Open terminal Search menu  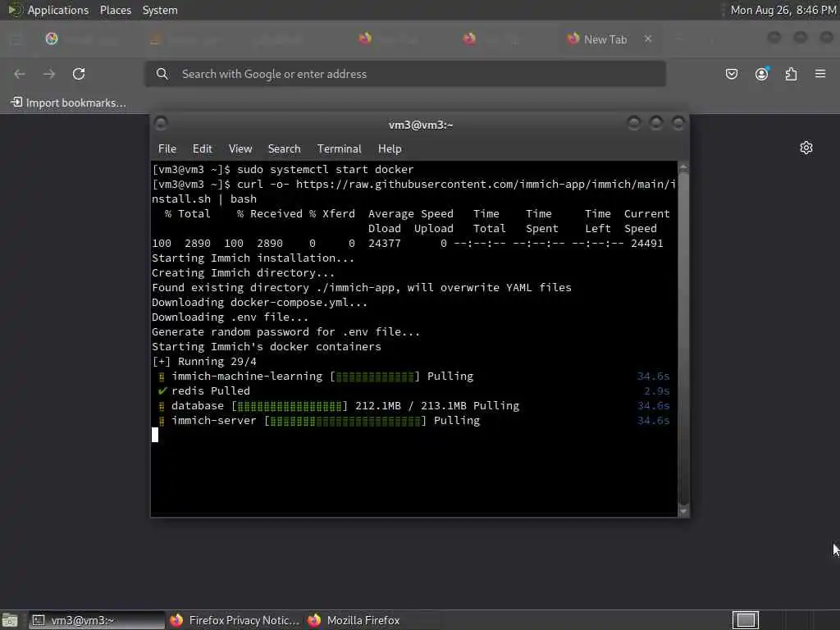click(x=284, y=148)
